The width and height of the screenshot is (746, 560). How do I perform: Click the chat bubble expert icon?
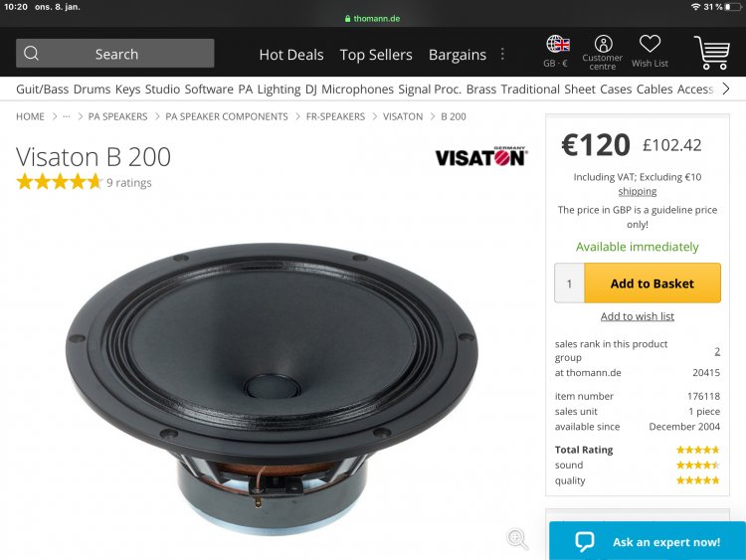coord(585,542)
